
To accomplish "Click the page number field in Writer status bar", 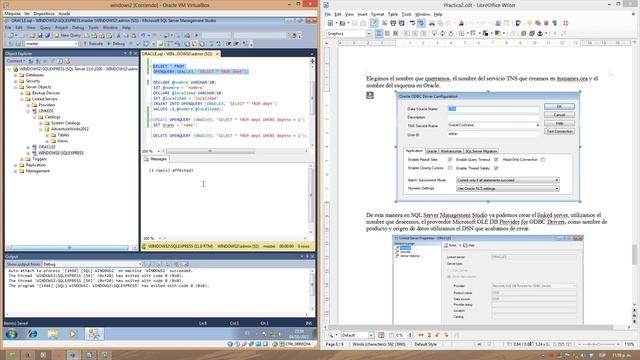I will click(335, 344).
